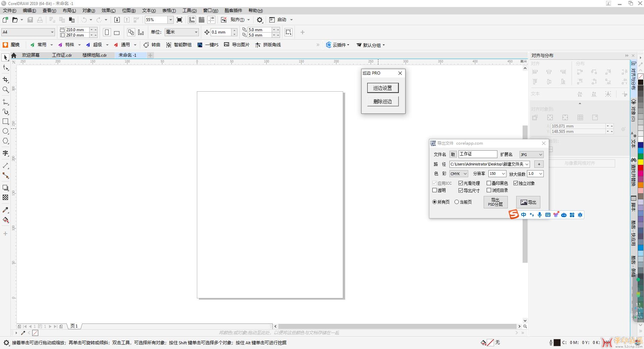
Task: Toggle the 独立对象 checkbox
Action: click(516, 183)
